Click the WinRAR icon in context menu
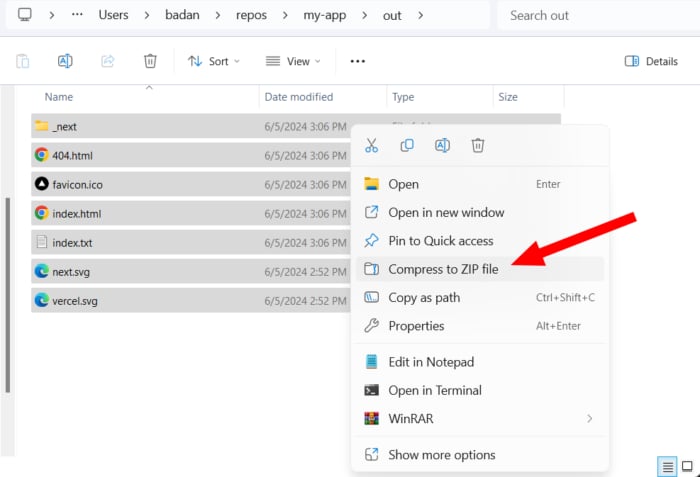The image size is (700, 477). [371, 418]
